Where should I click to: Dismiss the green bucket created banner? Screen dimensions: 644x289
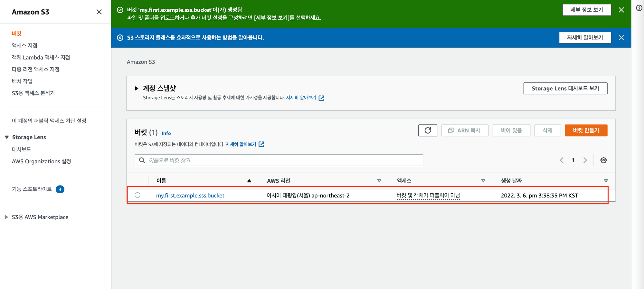(621, 10)
